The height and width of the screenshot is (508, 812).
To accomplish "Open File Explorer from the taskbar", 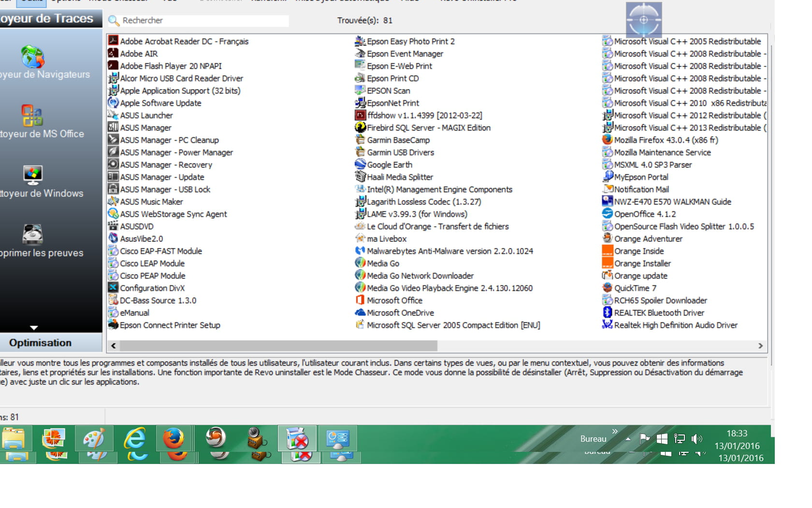I will (14, 438).
